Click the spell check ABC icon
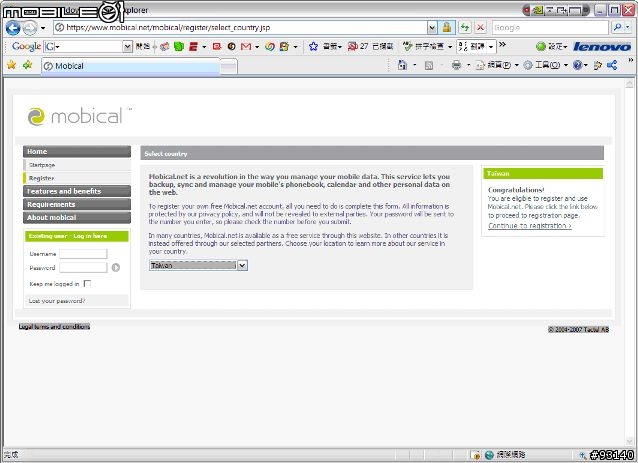 (407, 46)
